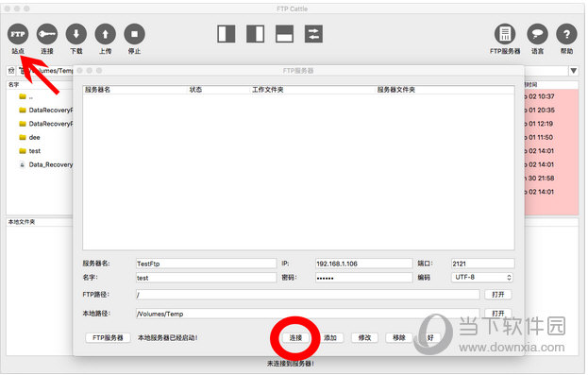
Task: Click the 连接 button in dialog
Action: [x=295, y=337]
